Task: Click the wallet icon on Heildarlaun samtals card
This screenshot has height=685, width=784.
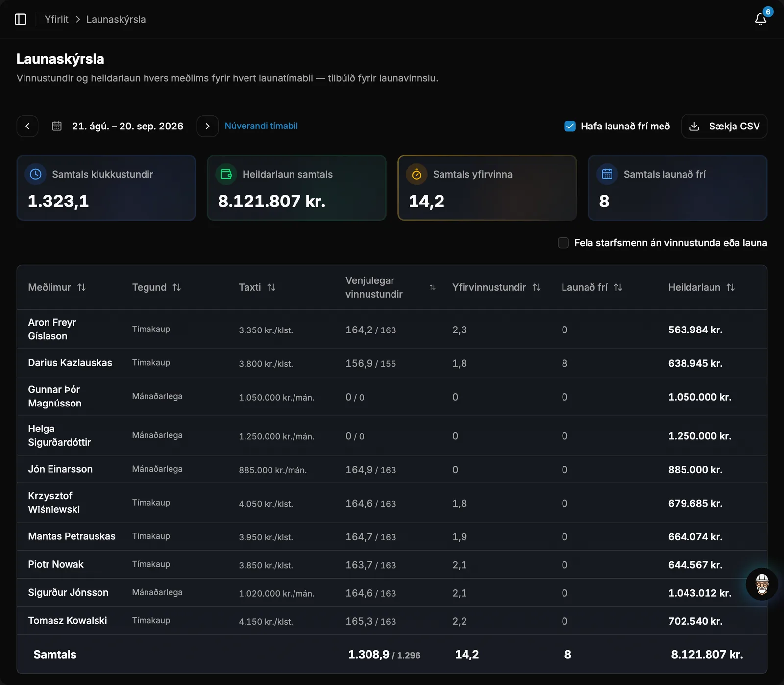Action: point(226,174)
